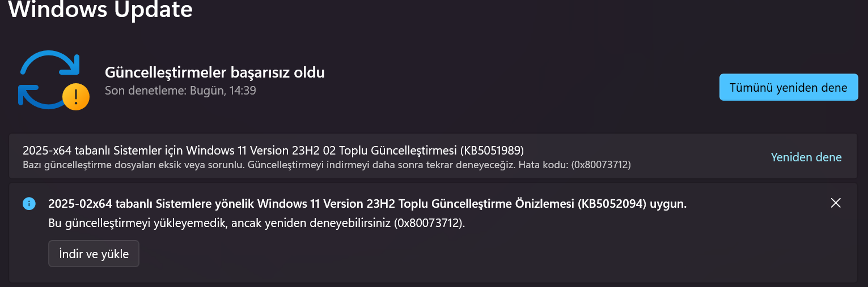Click the İndir ve yükle button
The height and width of the screenshot is (287, 868).
point(94,254)
